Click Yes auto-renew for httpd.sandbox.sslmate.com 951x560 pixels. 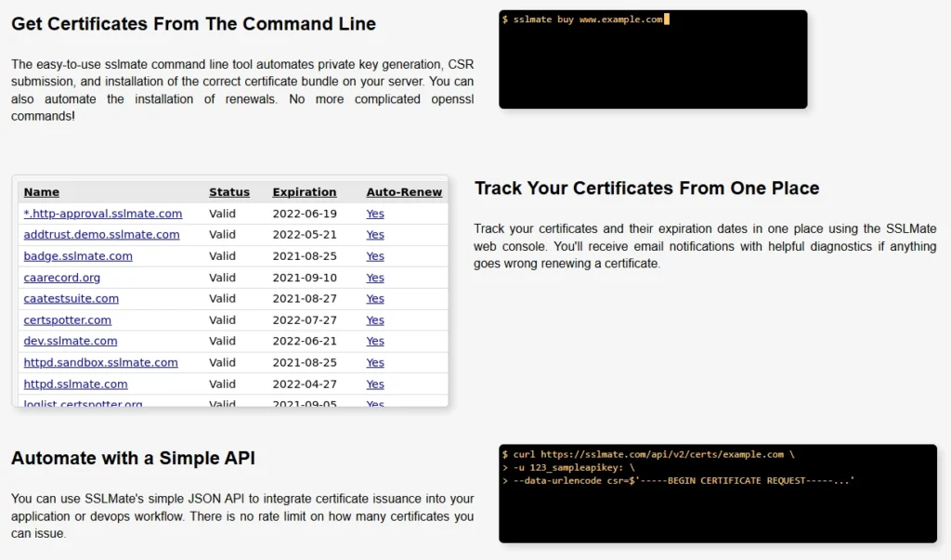coord(375,362)
